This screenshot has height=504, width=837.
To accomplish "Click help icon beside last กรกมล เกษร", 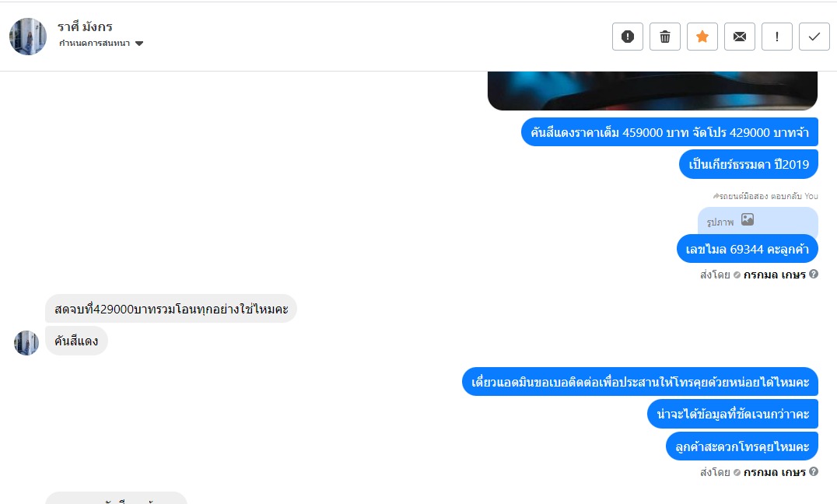I will [x=814, y=471].
